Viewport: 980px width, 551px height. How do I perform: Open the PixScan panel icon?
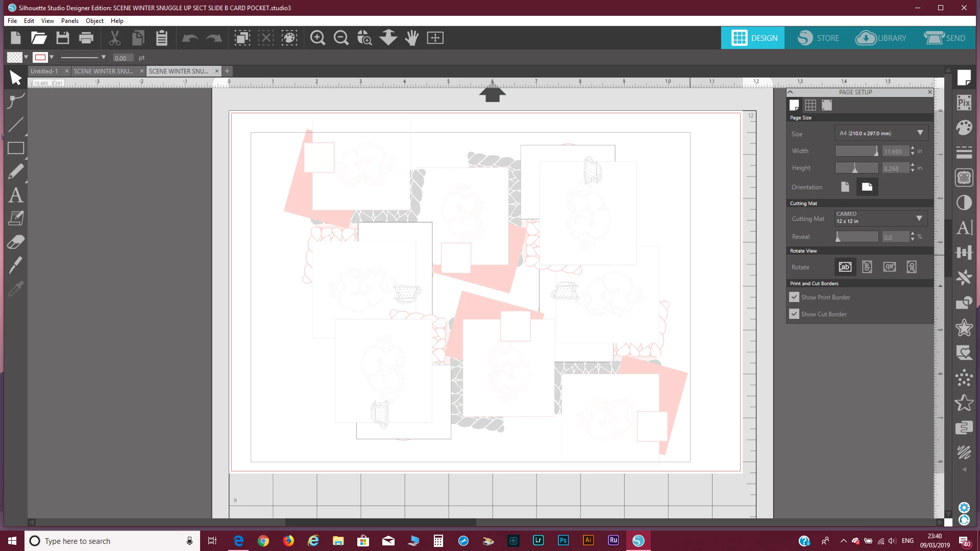pos(964,103)
